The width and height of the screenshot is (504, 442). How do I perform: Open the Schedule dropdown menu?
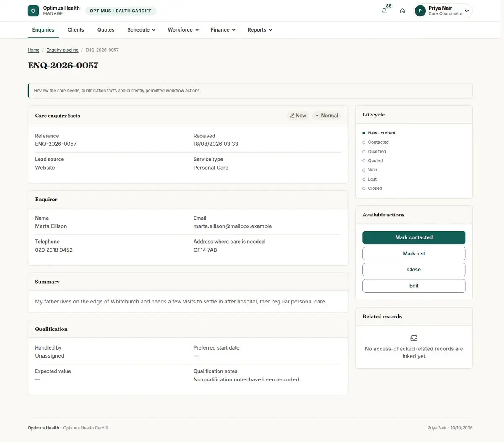(x=142, y=30)
